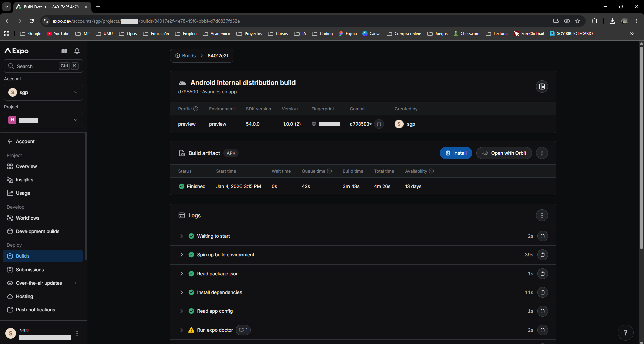Open the Project selector dropdown
This screenshot has height=344, width=644.
click(x=43, y=120)
